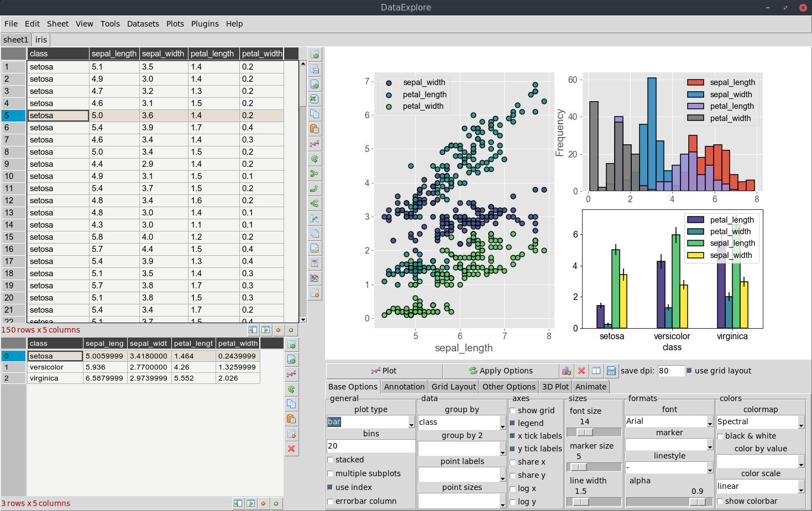This screenshot has width=812, height=511.
Task: Click the copy table icon in lower child toolbar
Action: (292, 404)
